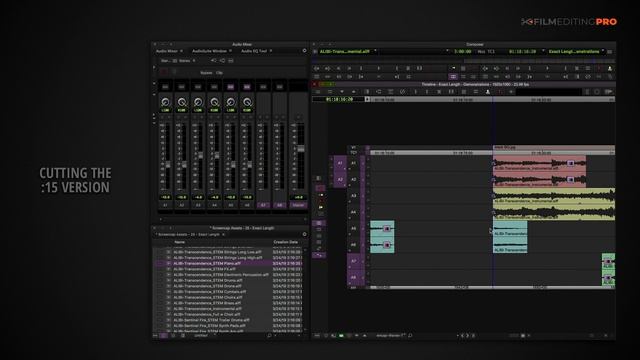640x360 pixels.
Task: Click the Bypass button in Audio Mixer
Action: click(x=206, y=73)
